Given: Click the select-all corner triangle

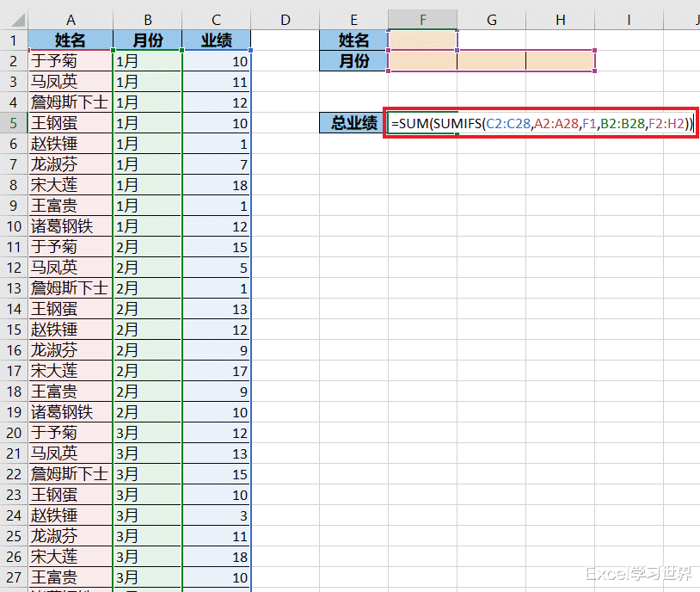Looking at the screenshot, I should pyautogui.click(x=17, y=20).
